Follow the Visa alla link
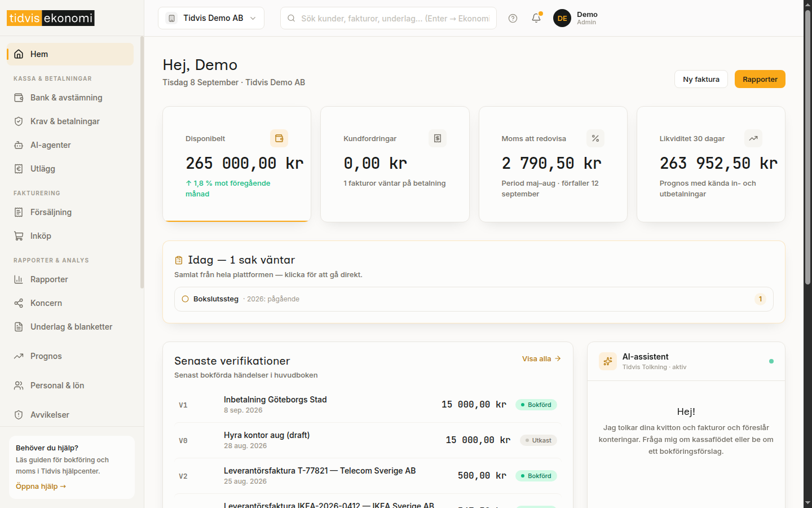This screenshot has height=508, width=812. (x=541, y=358)
